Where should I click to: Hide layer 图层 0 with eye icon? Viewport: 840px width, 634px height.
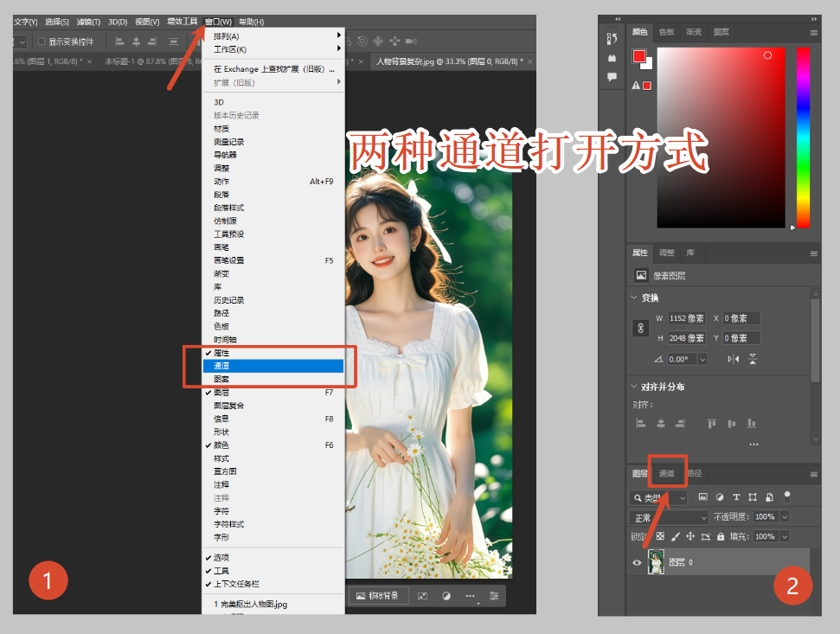638,562
